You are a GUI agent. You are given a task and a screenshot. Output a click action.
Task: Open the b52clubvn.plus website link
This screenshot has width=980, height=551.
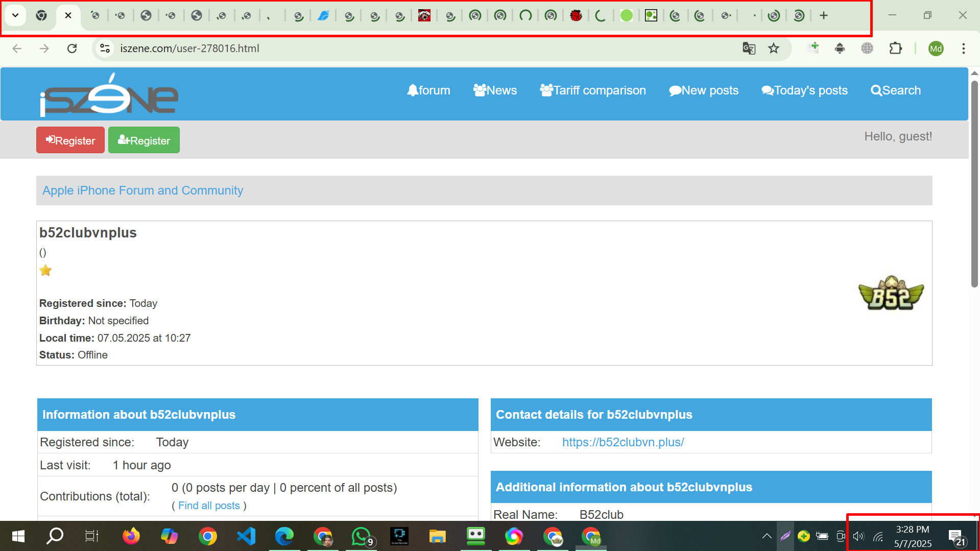623,442
